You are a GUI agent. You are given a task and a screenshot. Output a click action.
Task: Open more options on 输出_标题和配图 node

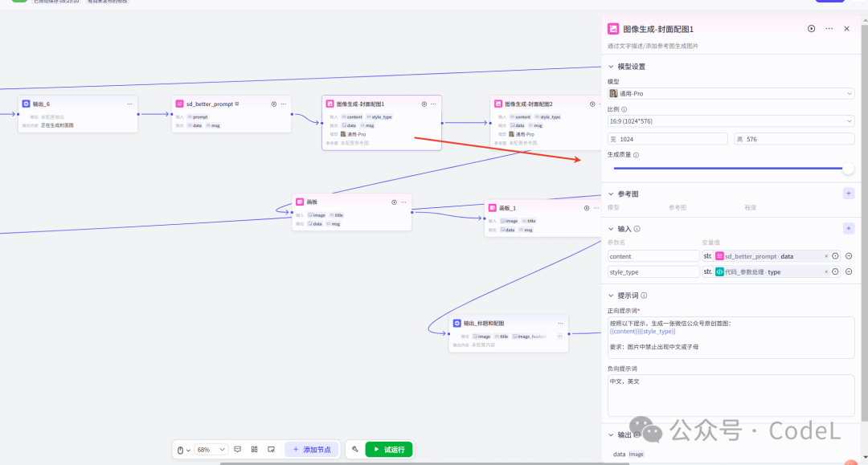pos(560,324)
